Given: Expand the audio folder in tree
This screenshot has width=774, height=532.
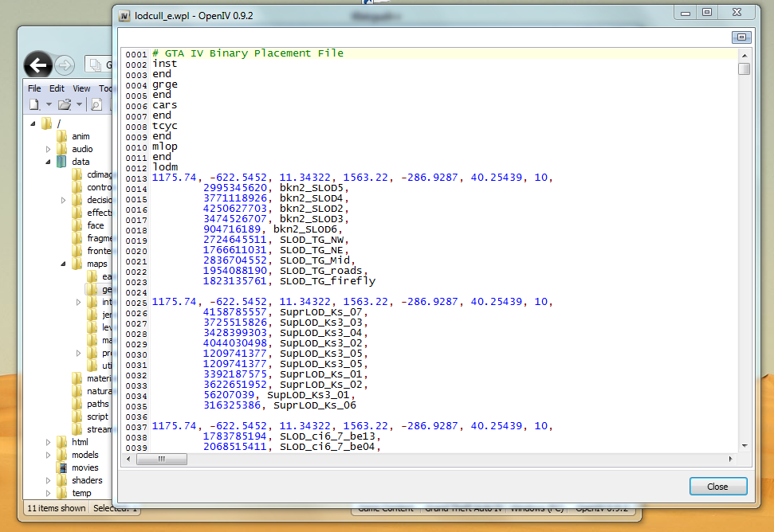Looking at the screenshot, I should [48, 149].
